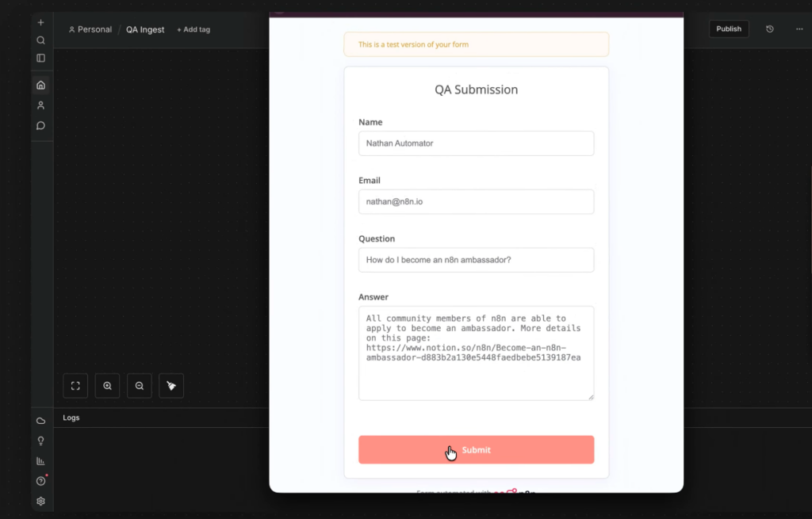Click the zoom out icon
The image size is (812, 519).
pyautogui.click(x=139, y=386)
